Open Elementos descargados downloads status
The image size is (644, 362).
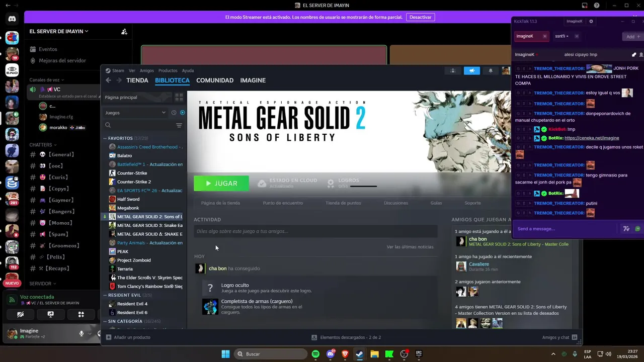tap(346, 337)
